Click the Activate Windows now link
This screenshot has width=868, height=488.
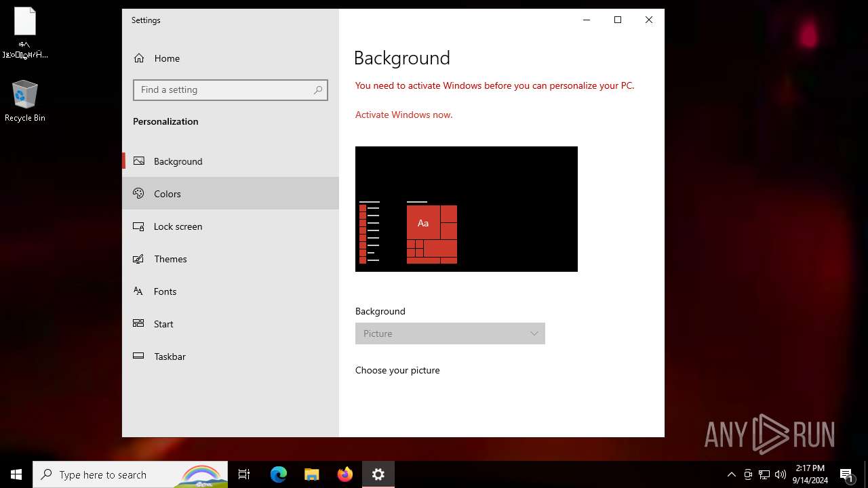point(403,115)
